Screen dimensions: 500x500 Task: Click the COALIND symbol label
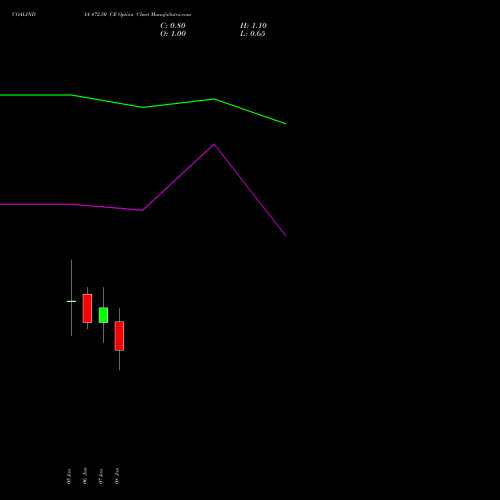[x=24, y=14]
